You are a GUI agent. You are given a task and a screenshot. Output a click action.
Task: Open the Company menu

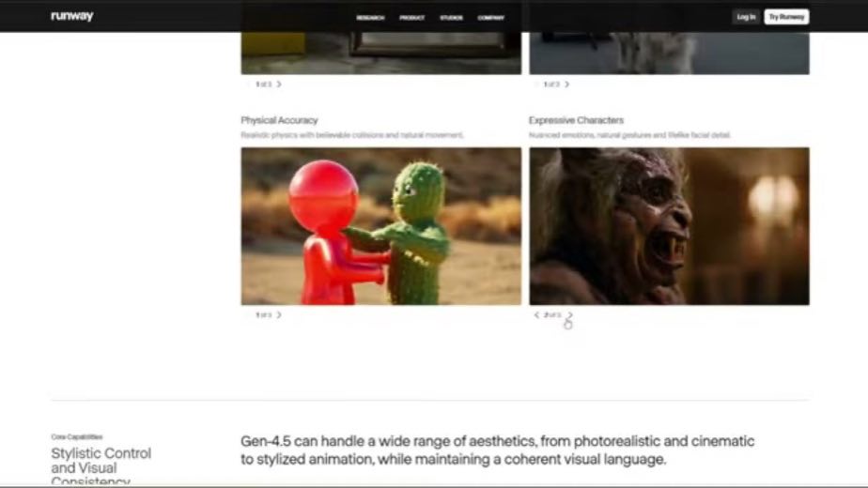491,18
